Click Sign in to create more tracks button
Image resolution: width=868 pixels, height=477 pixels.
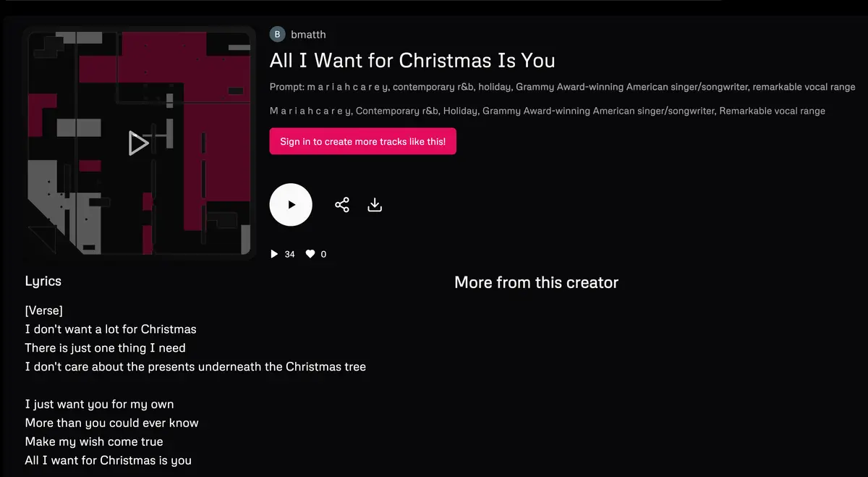coord(363,141)
